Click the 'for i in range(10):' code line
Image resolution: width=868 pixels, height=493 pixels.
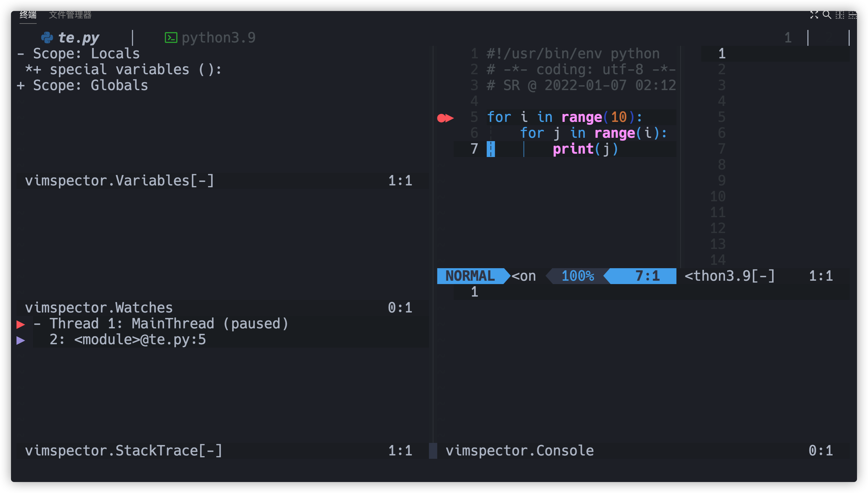pyautogui.click(x=565, y=117)
